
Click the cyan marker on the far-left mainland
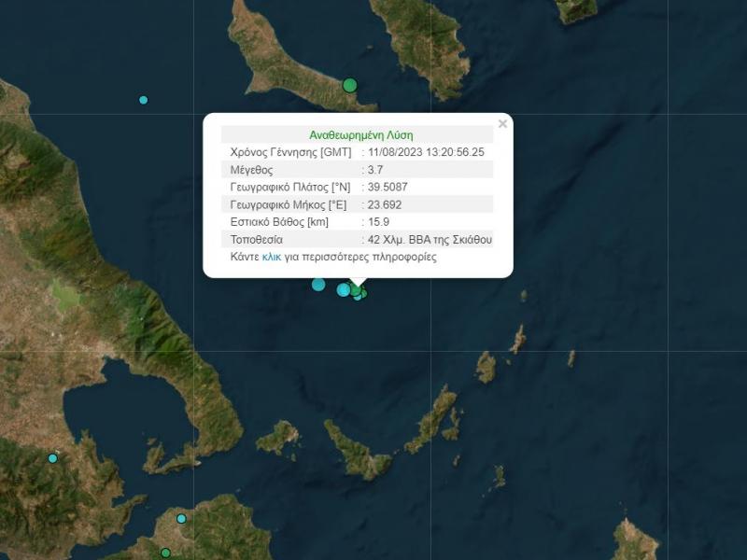[53, 458]
